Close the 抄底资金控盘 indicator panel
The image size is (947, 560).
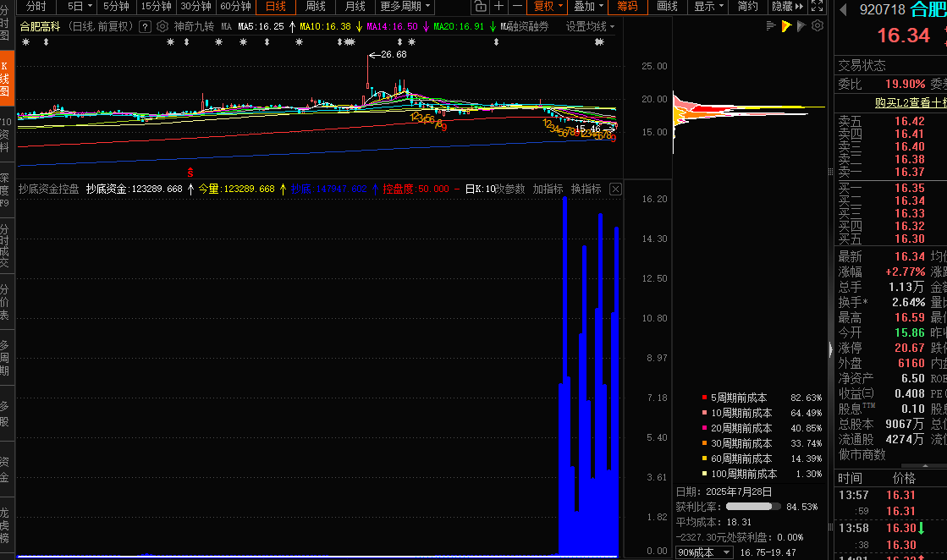pyautogui.click(x=615, y=189)
